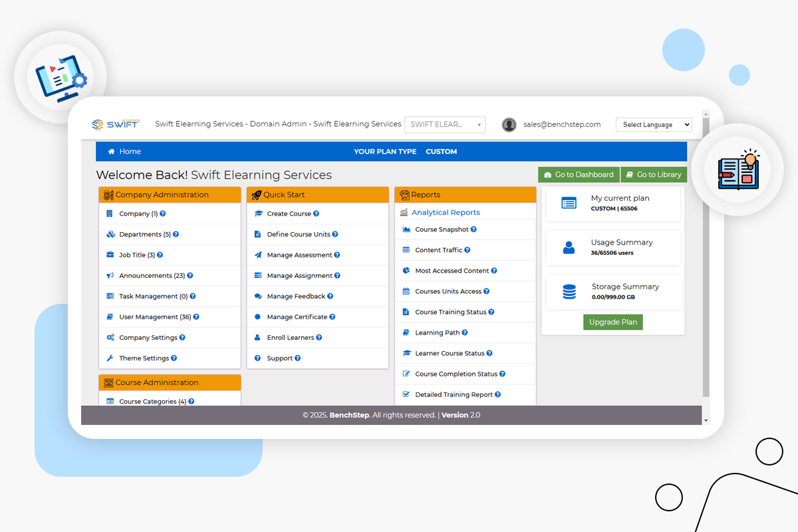This screenshot has width=798, height=532.
Task: Click the help icon next to Task Management (0)
Action: pos(193,297)
